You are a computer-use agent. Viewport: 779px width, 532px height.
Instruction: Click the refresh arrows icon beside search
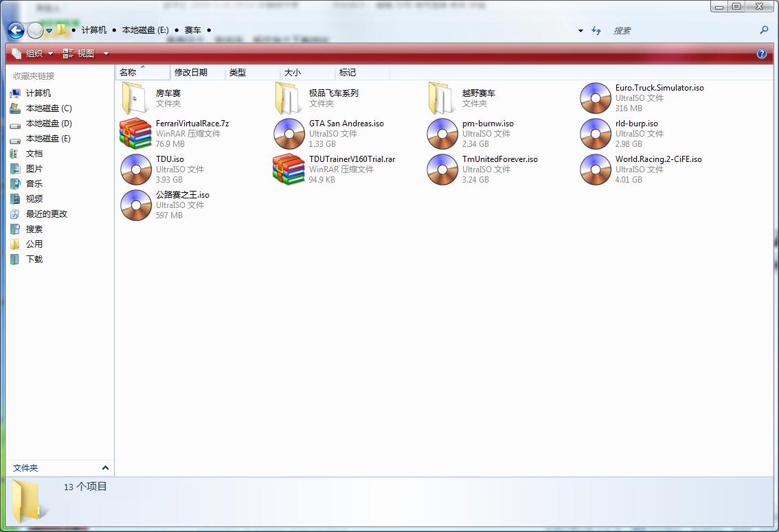[596, 30]
